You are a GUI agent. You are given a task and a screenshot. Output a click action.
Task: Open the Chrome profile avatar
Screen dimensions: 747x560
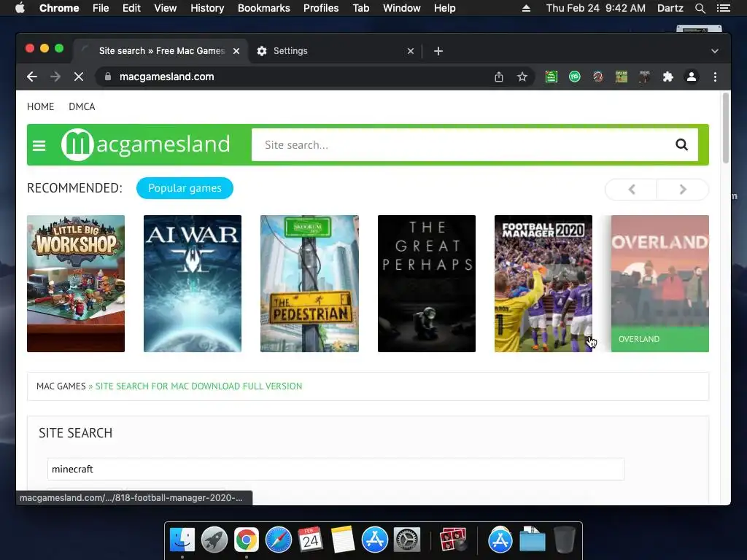tap(692, 77)
